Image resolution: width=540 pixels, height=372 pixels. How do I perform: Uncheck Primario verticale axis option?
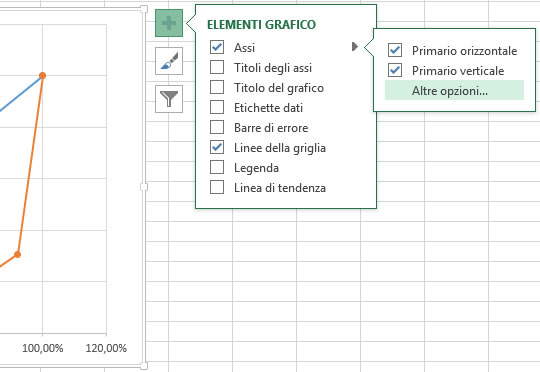pyautogui.click(x=395, y=70)
